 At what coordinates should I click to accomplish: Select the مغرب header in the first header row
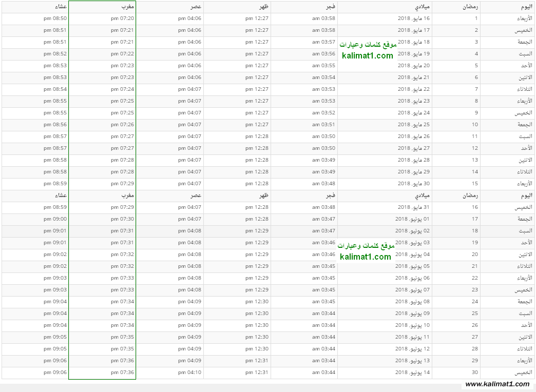pyautogui.click(x=127, y=7)
